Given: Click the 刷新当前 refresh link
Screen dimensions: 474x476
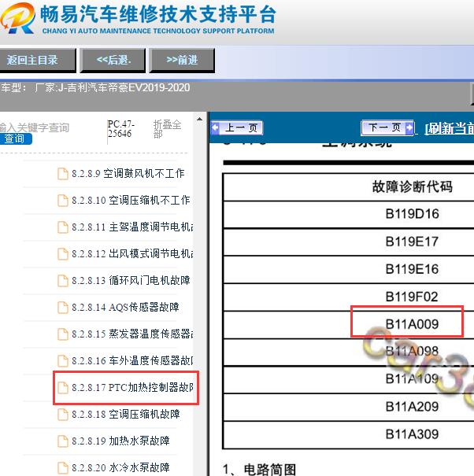Looking at the screenshot, I should [x=449, y=129].
